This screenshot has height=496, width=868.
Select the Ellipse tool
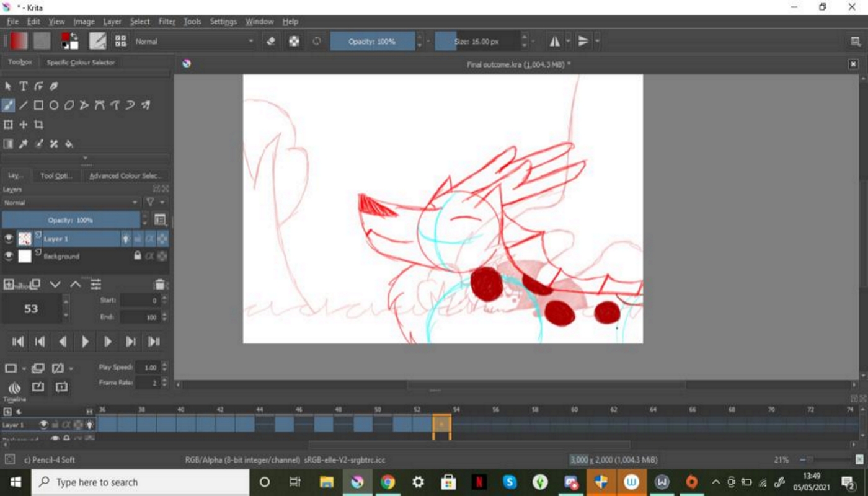tap(54, 105)
